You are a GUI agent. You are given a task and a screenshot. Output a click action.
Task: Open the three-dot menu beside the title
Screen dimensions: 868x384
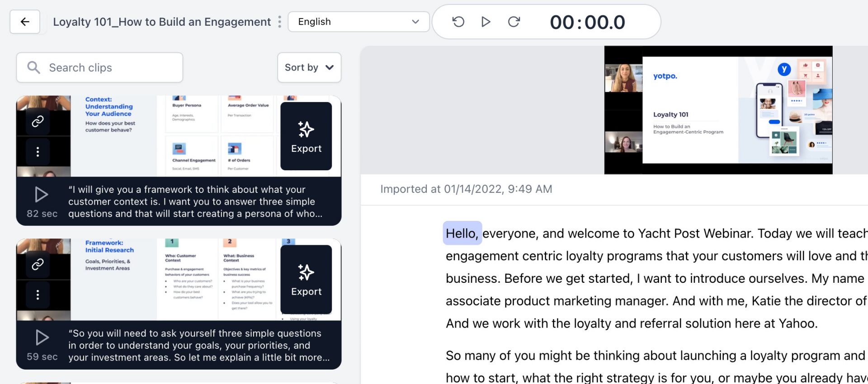pyautogui.click(x=279, y=22)
